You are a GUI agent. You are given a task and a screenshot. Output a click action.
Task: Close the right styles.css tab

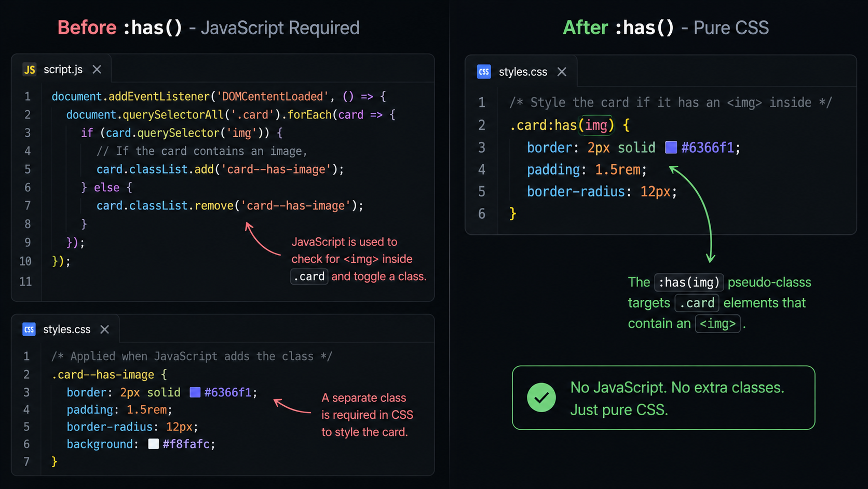pyautogui.click(x=562, y=72)
